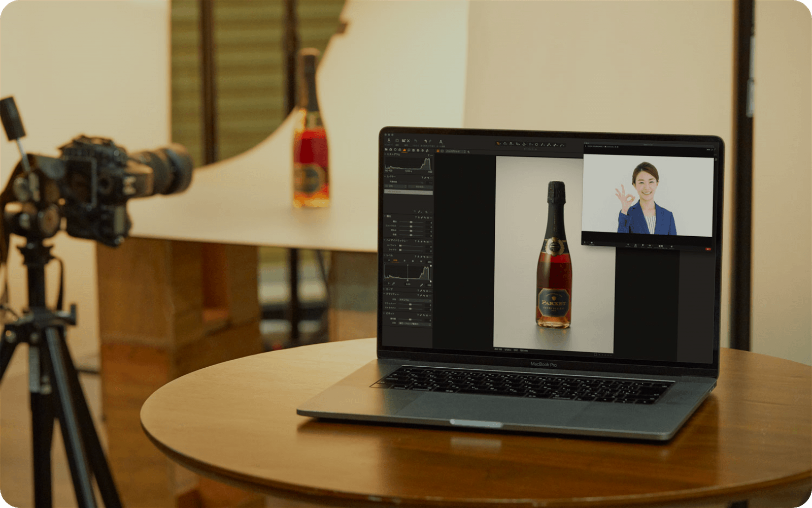Click brush icon below the layers list
The width and height of the screenshot is (812, 508).
pyautogui.click(x=419, y=212)
